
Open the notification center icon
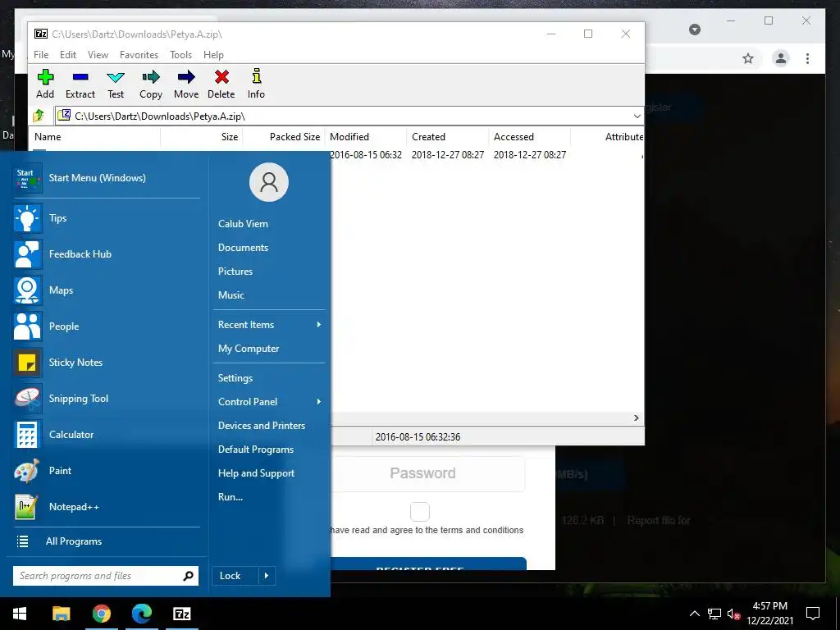813,614
